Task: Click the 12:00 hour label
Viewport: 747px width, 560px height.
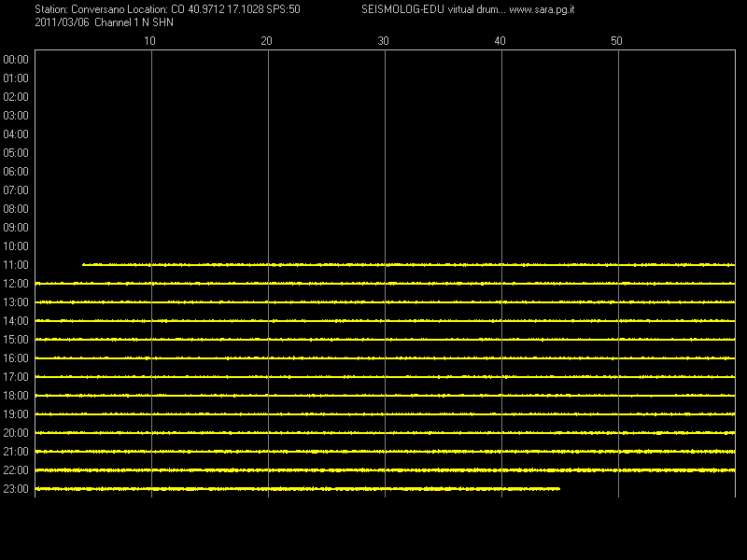Action: point(16,284)
